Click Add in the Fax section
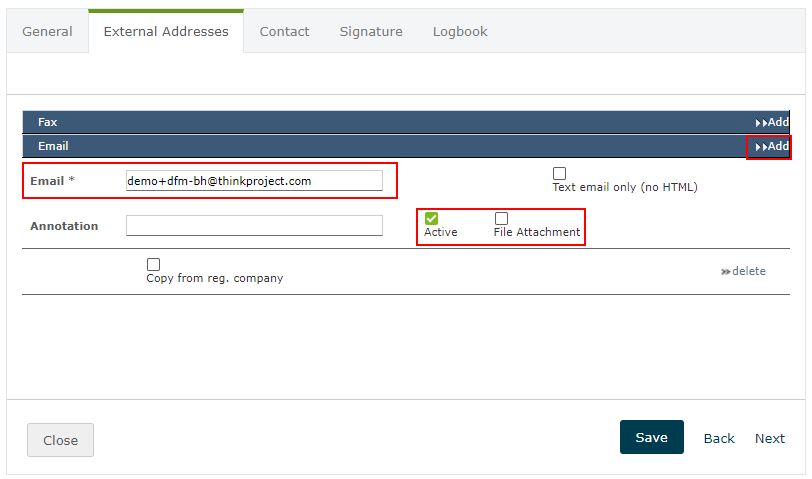 tap(772, 122)
